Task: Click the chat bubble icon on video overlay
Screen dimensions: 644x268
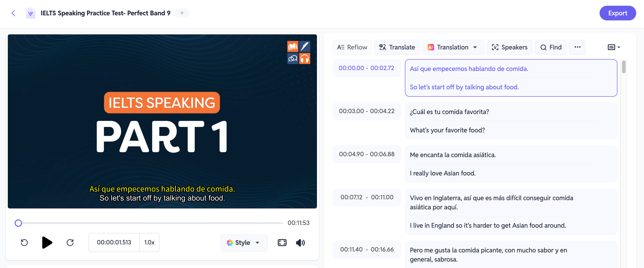Action: tap(293, 58)
